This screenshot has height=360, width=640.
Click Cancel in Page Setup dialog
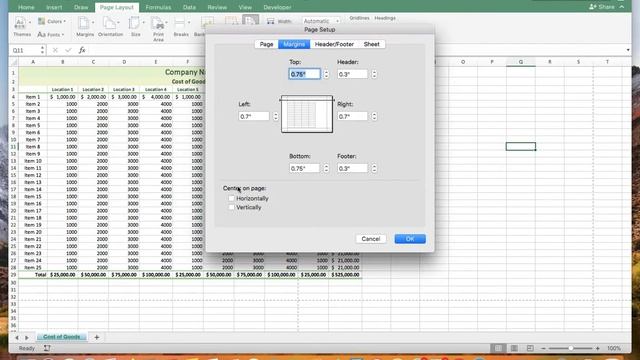[x=371, y=239]
